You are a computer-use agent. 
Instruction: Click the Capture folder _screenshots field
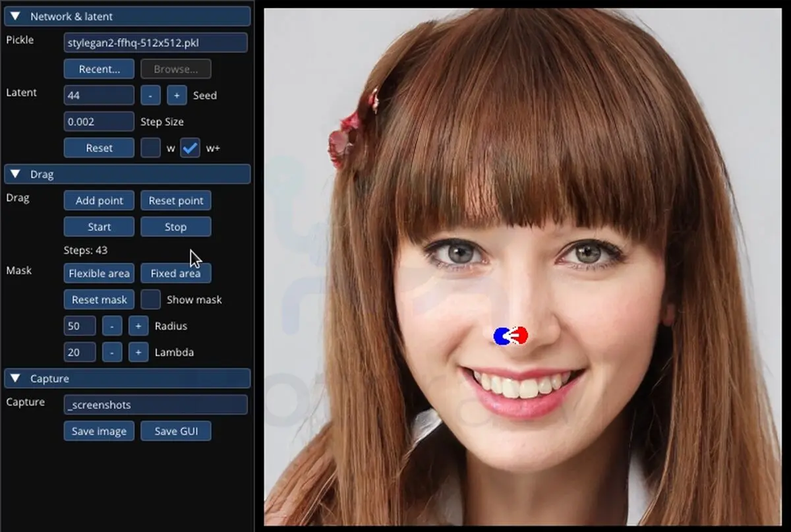click(156, 405)
